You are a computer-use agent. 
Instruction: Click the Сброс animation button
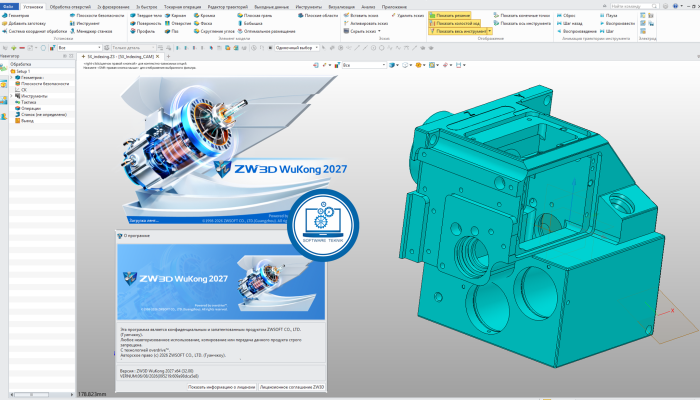[566, 15]
